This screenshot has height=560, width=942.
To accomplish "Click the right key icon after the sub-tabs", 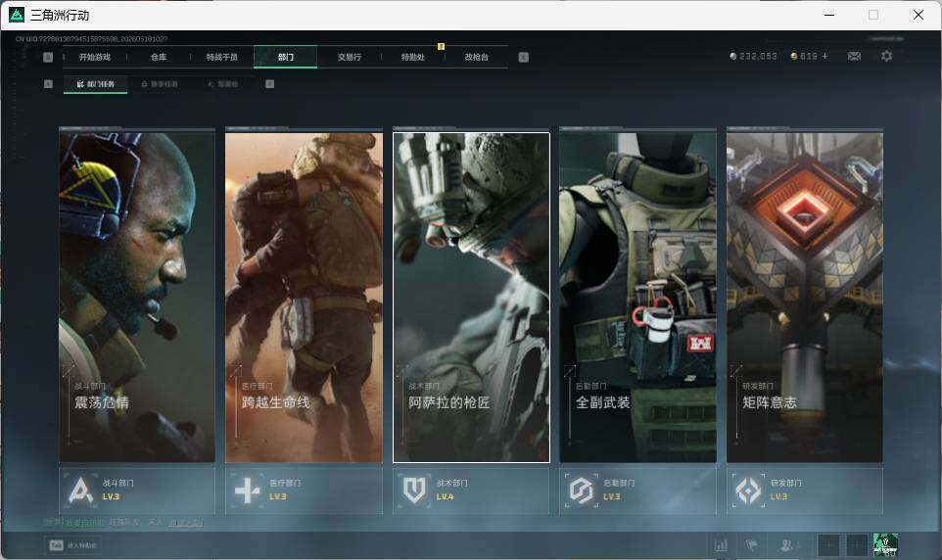I will (269, 84).
